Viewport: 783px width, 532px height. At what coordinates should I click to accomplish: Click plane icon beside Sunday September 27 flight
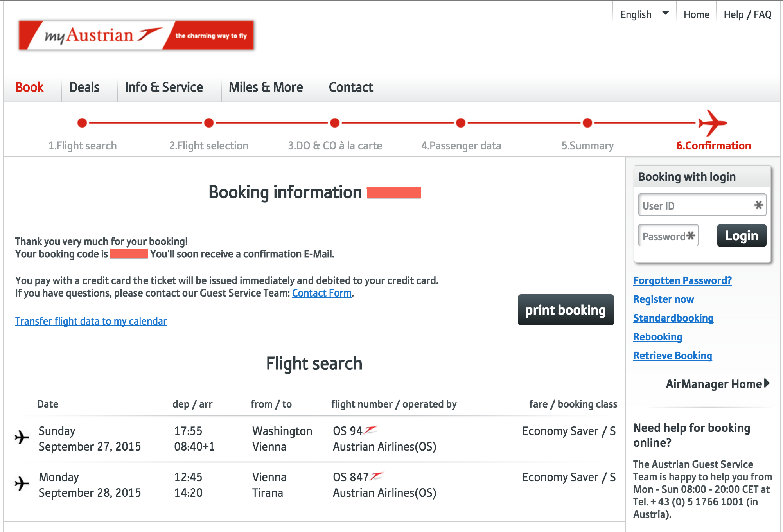point(22,437)
